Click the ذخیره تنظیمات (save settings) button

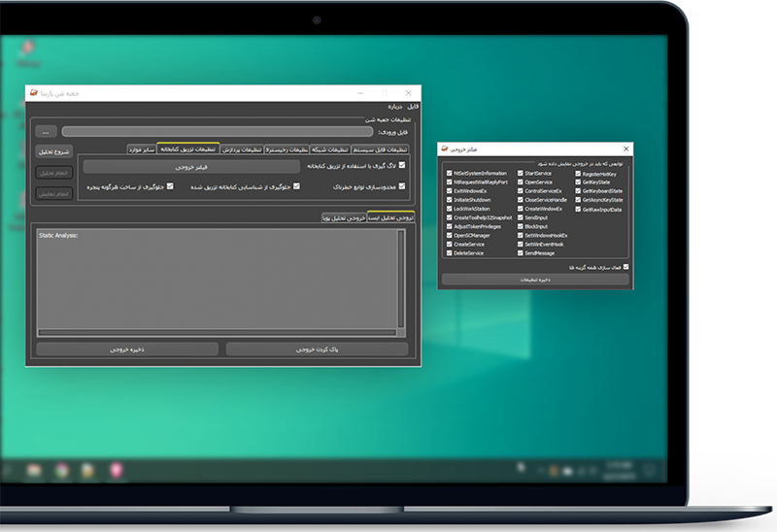(x=534, y=279)
